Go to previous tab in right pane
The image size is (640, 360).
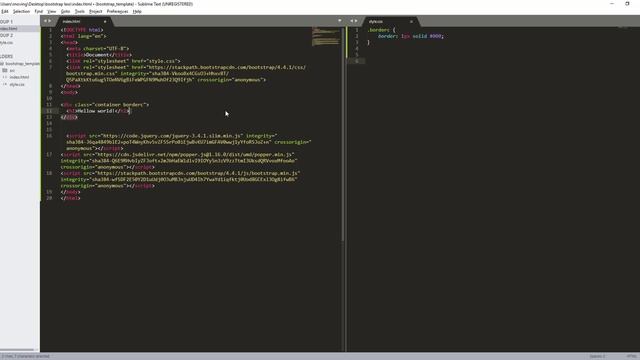[351, 21]
